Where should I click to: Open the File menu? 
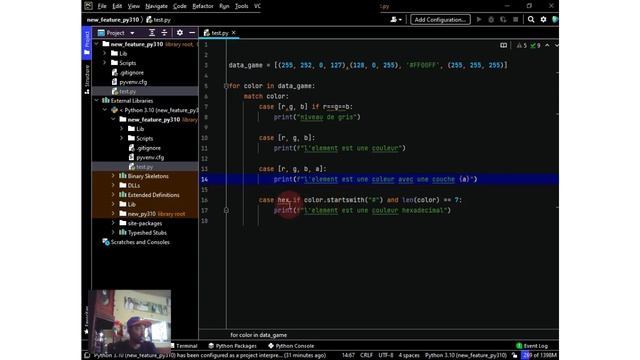tap(102, 6)
